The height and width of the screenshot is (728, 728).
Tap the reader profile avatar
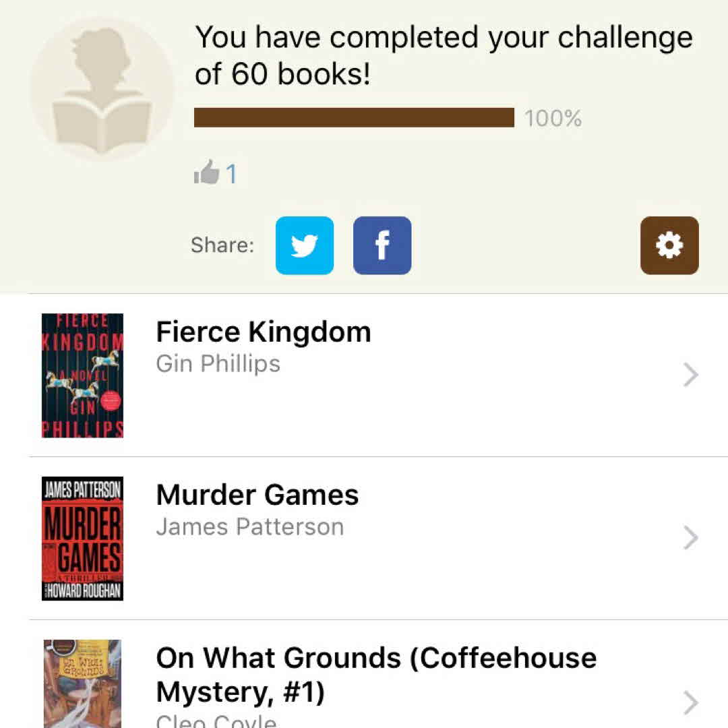click(102, 89)
